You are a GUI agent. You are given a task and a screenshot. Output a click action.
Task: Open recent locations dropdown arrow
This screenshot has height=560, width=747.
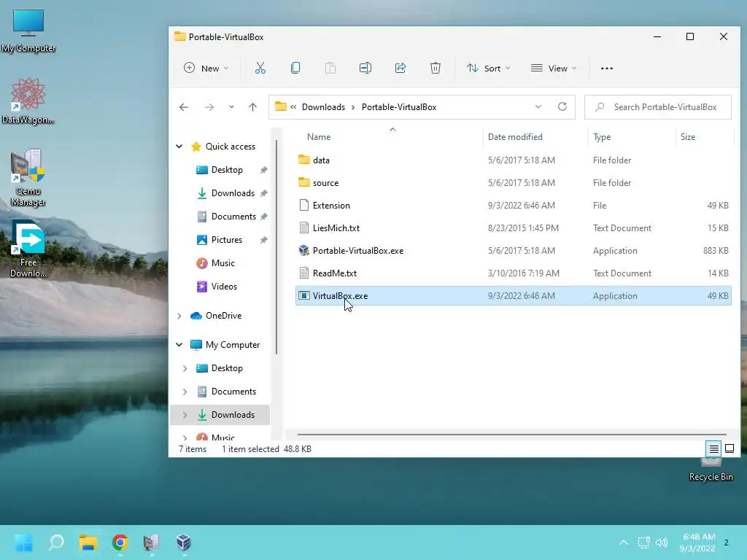click(231, 107)
